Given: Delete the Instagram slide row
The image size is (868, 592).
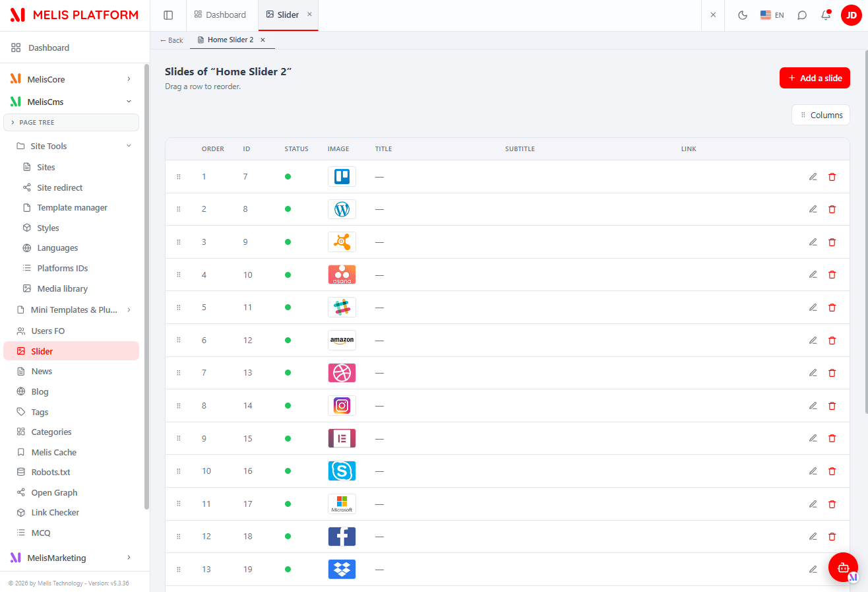Looking at the screenshot, I should (832, 405).
